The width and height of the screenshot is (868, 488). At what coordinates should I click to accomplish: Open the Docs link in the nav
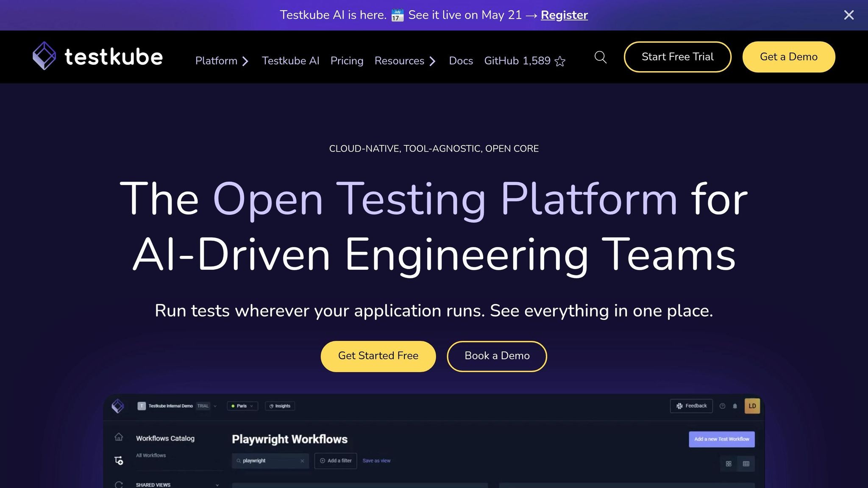coord(461,61)
